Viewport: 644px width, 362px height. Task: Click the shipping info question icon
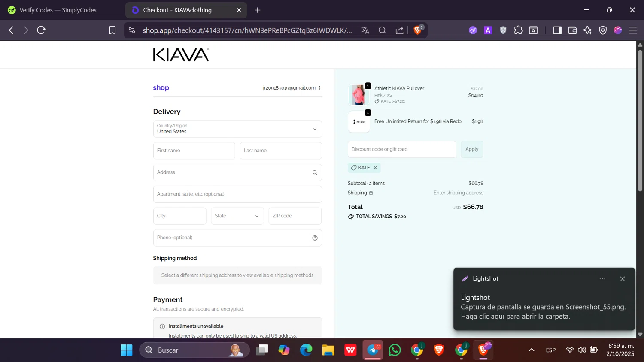click(x=371, y=193)
